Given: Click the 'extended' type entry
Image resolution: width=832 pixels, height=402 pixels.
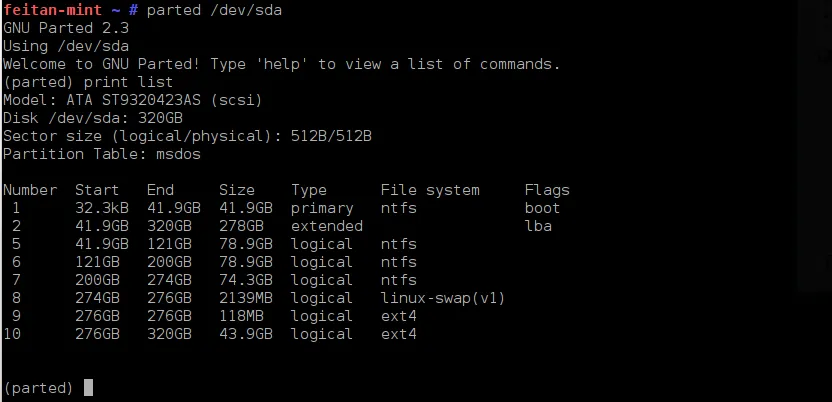Looking at the screenshot, I should [x=327, y=226].
